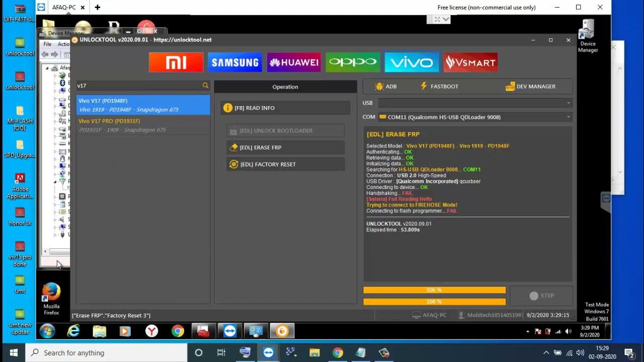The height and width of the screenshot is (362, 644).
Task: Open the ADB tab
Action: [x=386, y=86]
